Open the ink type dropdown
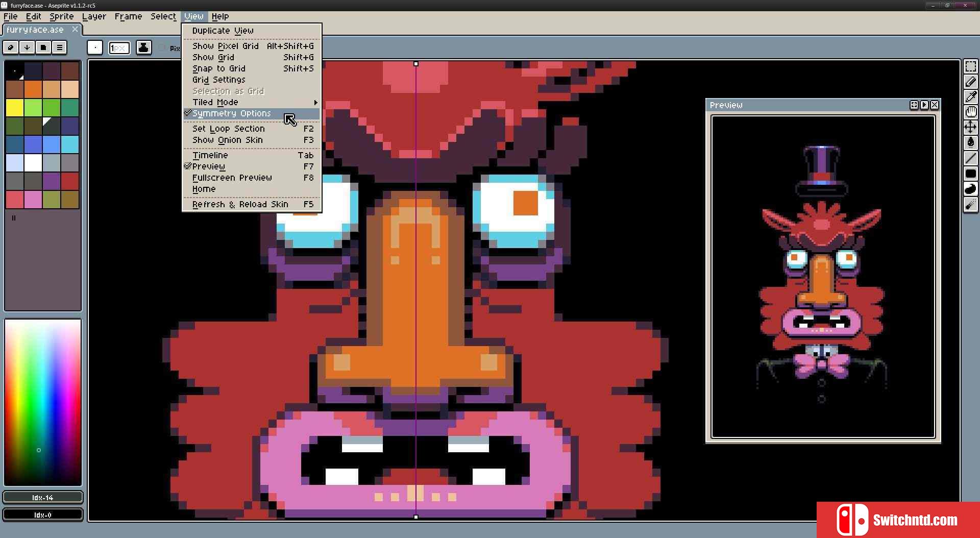The width and height of the screenshot is (980, 538). (x=143, y=47)
